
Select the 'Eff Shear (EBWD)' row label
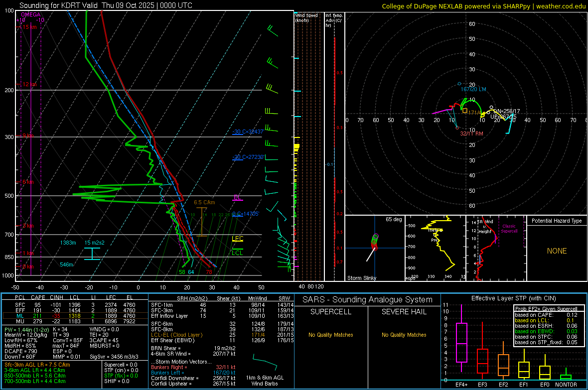173,341
